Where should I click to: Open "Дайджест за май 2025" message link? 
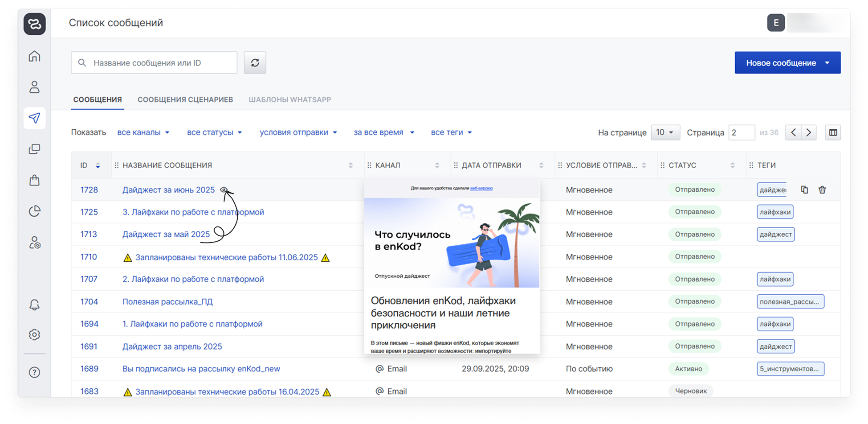click(166, 235)
